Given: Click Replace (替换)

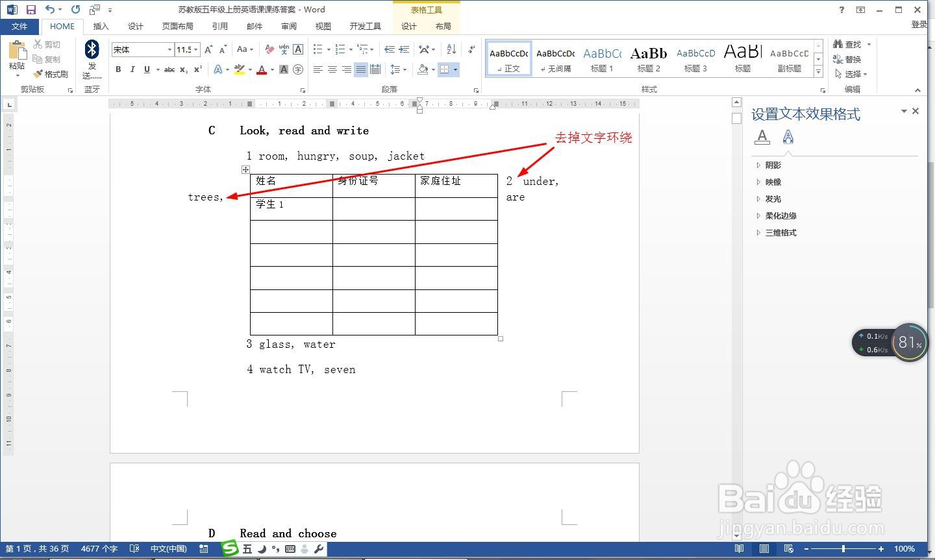Looking at the screenshot, I should point(847,59).
